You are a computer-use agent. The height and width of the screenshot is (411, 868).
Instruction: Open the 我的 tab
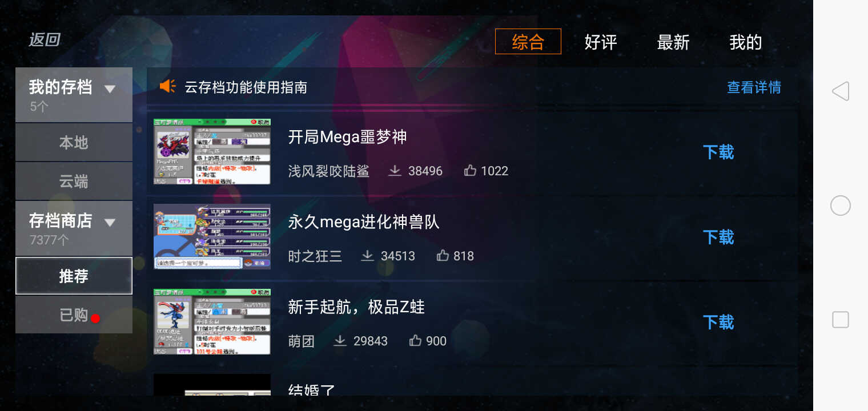(746, 42)
